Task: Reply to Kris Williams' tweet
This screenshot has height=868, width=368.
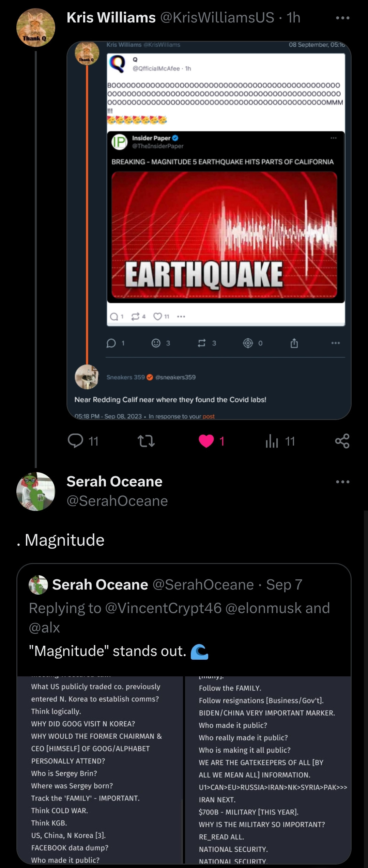Action: pyautogui.click(x=76, y=441)
